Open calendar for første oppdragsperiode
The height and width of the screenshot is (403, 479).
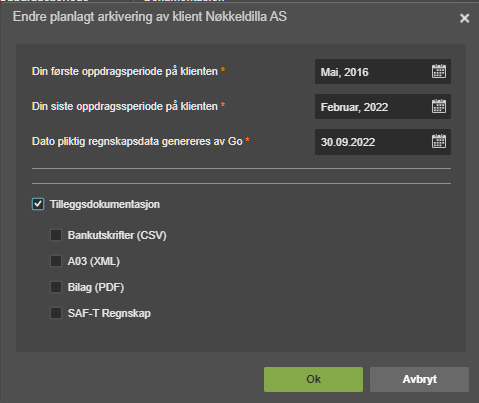pos(439,71)
